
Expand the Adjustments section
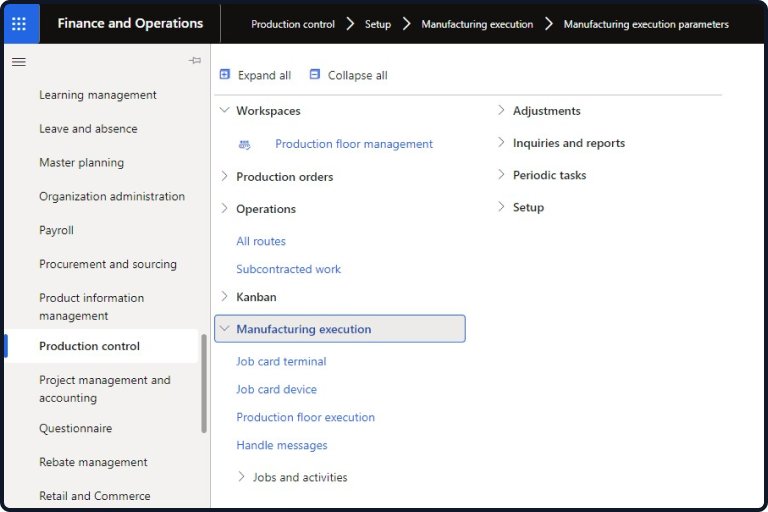pyautogui.click(x=501, y=110)
